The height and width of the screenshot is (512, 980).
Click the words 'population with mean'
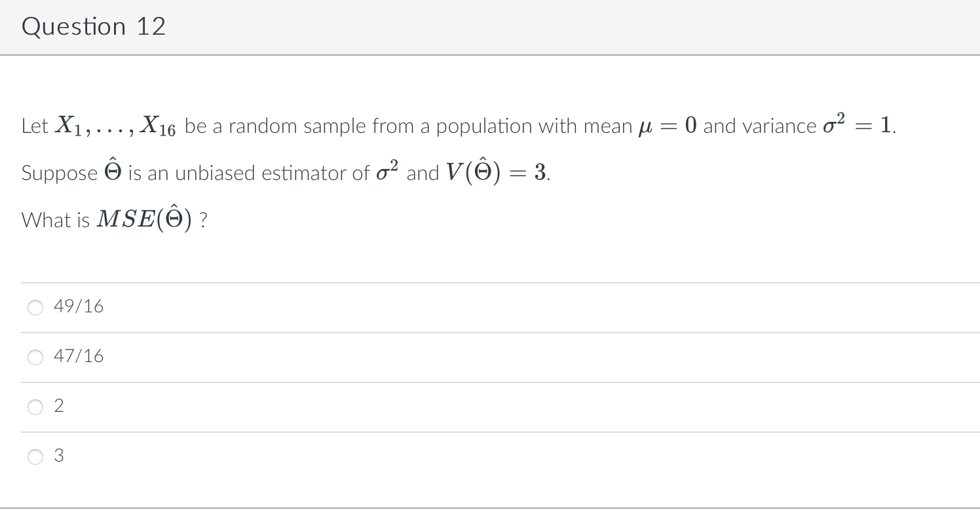coord(534,126)
